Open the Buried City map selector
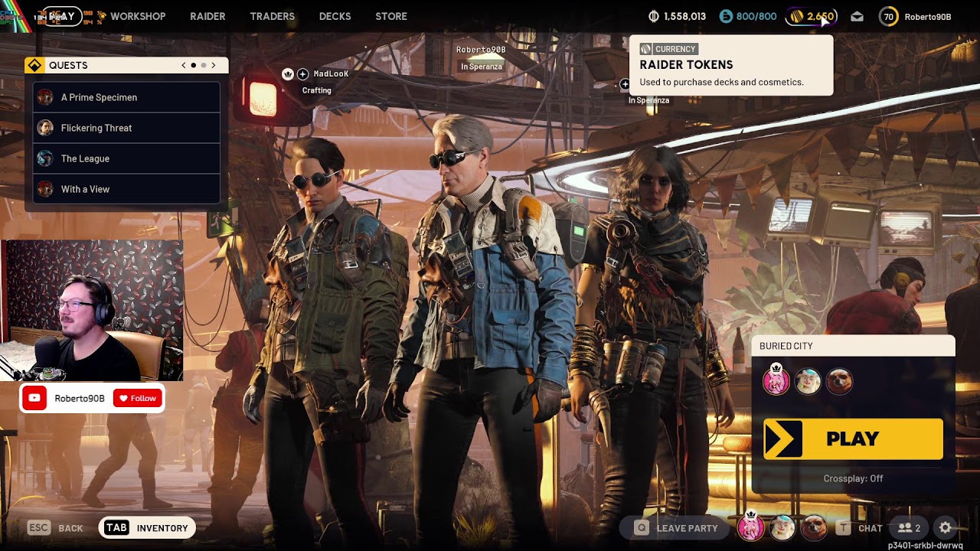The height and width of the screenshot is (551, 980). click(854, 346)
